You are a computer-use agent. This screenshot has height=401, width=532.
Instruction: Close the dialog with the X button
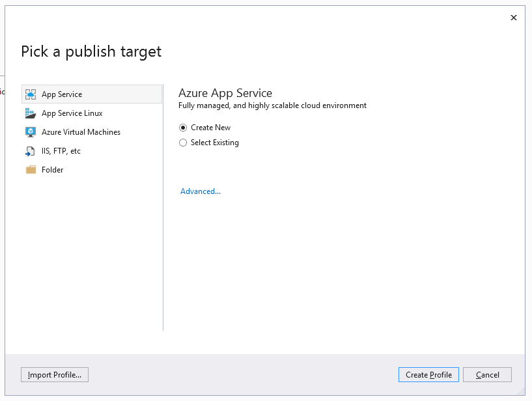point(514,18)
